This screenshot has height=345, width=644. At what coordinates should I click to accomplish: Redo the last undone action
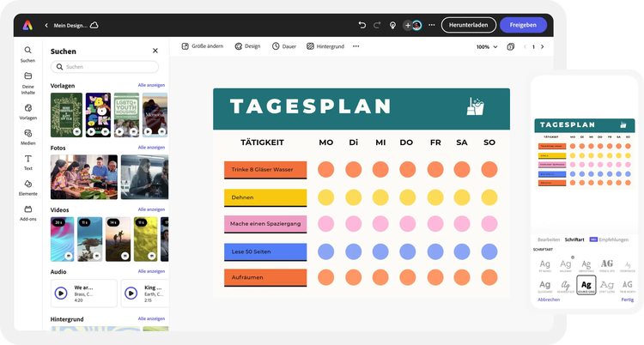tap(377, 25)
